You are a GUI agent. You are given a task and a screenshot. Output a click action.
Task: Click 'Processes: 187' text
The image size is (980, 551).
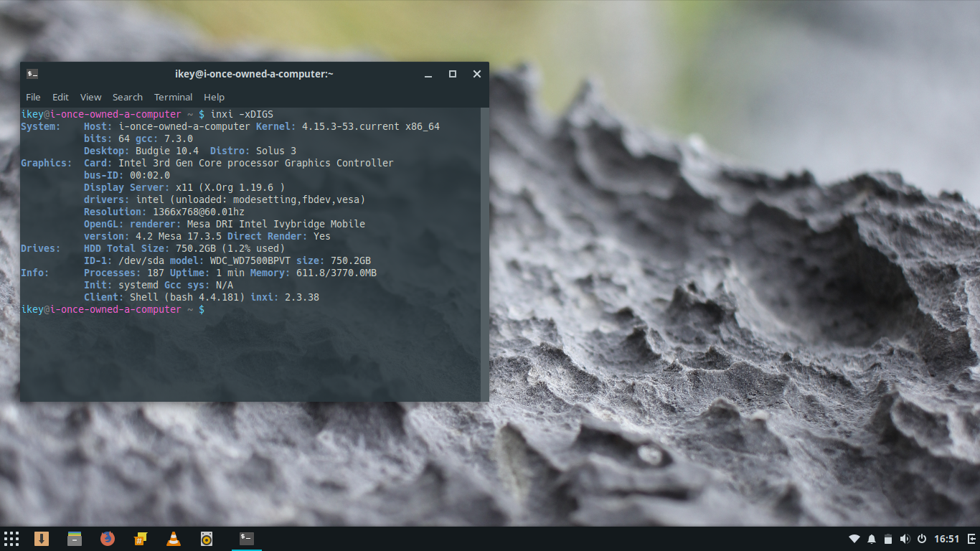[x=124, y=273]
